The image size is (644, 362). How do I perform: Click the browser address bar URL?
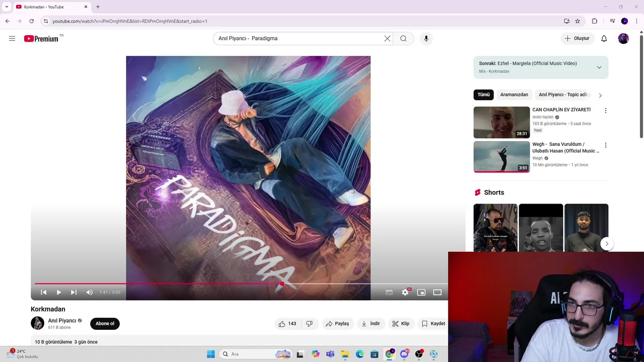click(x=130, y=21)
